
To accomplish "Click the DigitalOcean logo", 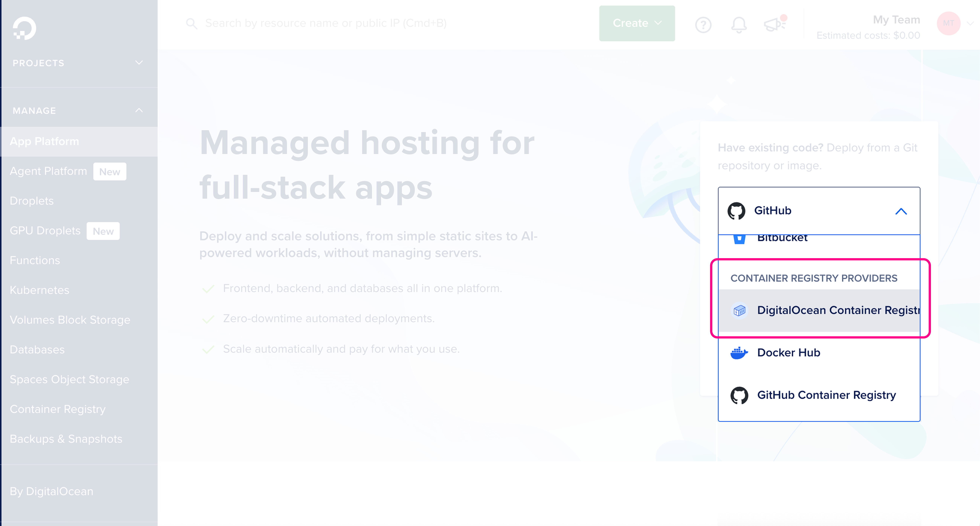I will pos(24,28).
